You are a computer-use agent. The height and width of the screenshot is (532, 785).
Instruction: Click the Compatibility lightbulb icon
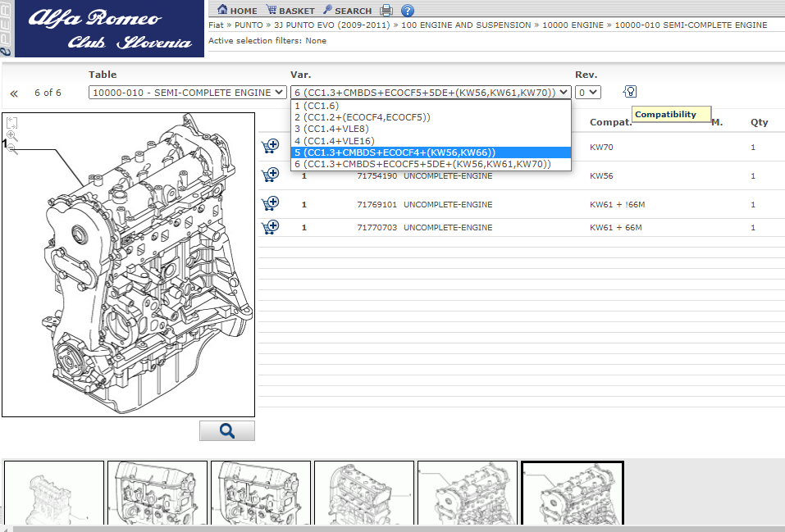(630, 92)
